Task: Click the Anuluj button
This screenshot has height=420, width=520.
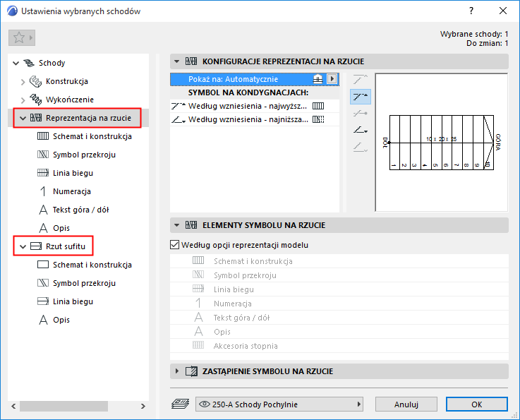Action: [406, 404]
